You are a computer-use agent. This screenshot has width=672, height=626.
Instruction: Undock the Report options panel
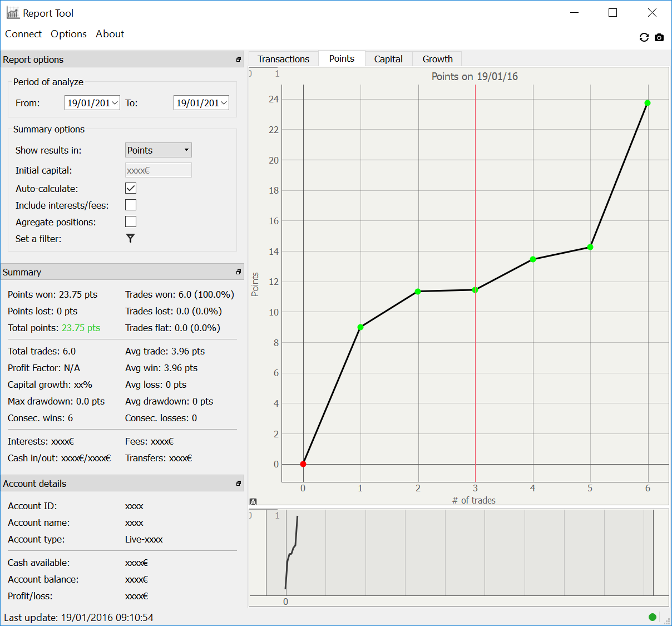239,60
